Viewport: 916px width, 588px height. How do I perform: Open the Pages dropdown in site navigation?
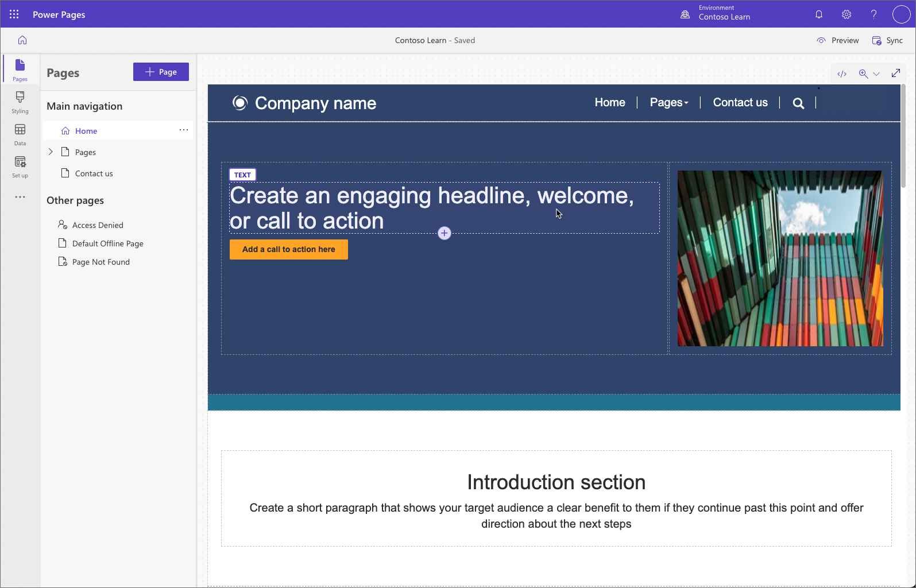tap(669, 102)
